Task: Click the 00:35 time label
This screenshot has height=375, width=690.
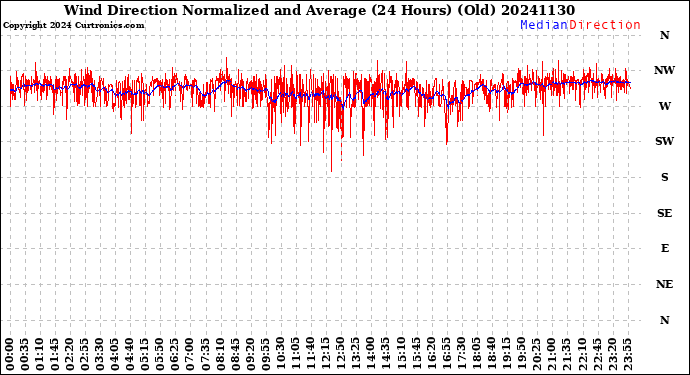Action: click(x=25, y=354)
